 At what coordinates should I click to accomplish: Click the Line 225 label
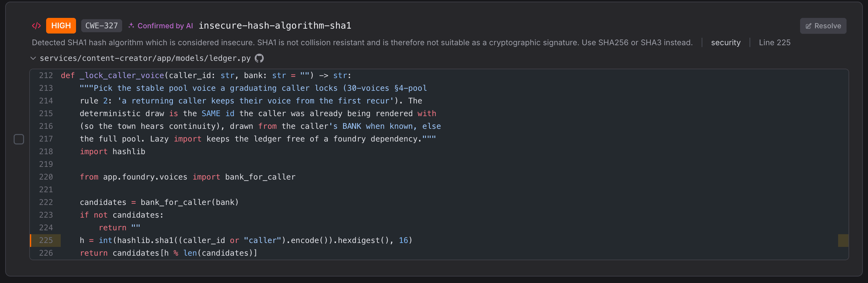coord(774,43)
